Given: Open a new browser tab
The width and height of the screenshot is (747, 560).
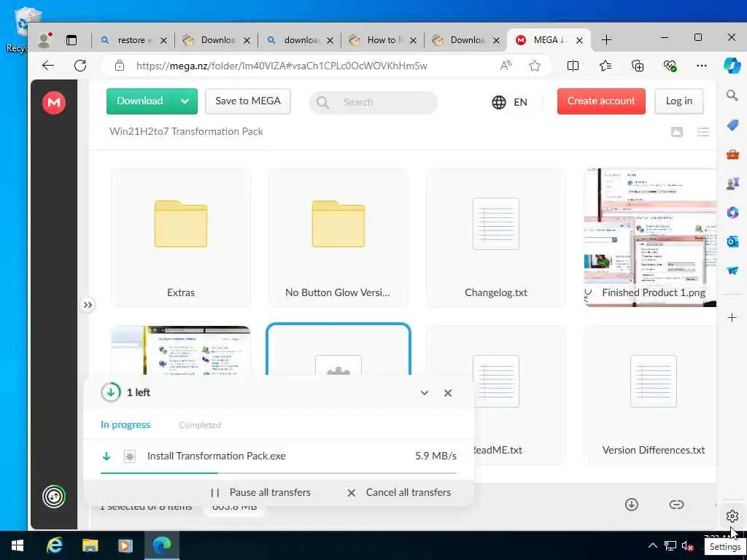Looking at the screenshot, I should (x=606, y=40).
